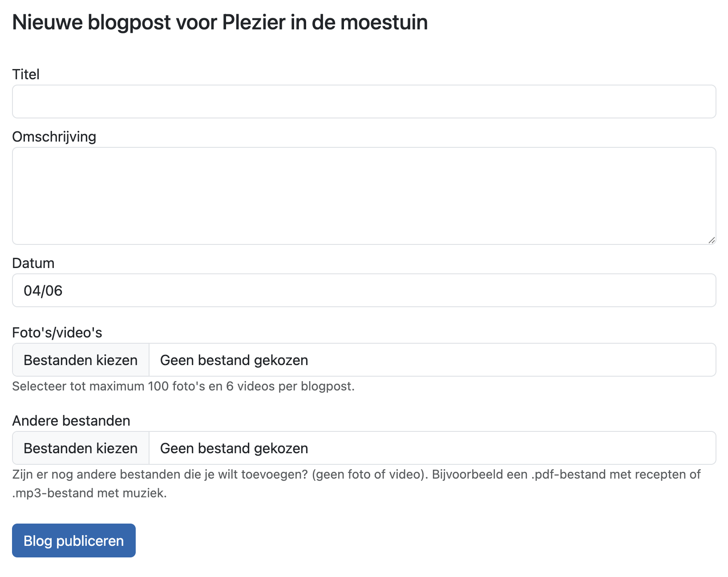Grab the Omschrijving textarea resize handle
The image size is (728, 577).
(x=711, y=240)
